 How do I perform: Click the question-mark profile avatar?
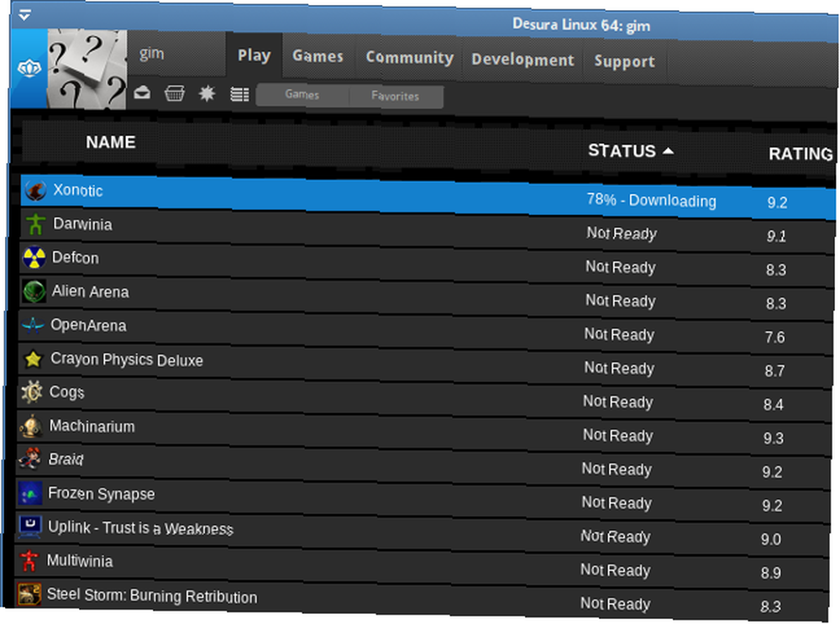click(87, 69)
